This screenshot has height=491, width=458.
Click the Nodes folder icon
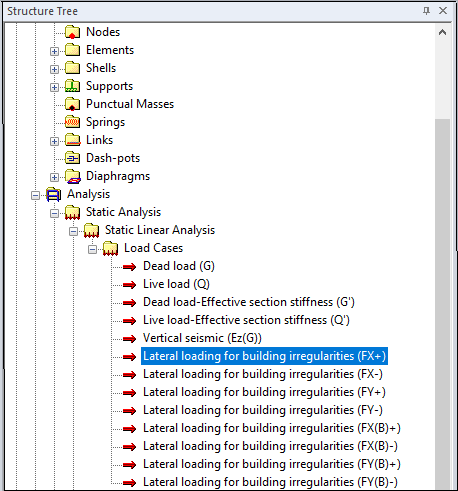point(72,32)
